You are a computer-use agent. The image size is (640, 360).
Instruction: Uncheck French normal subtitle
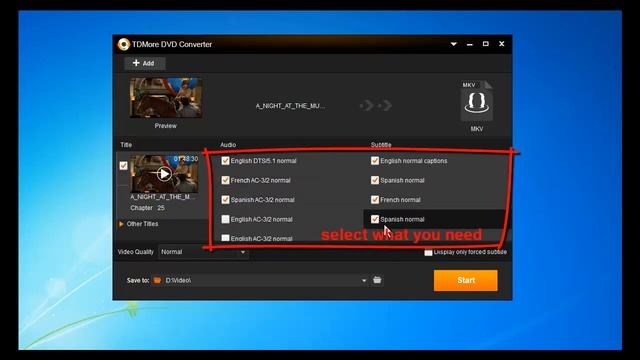tap(375, 200)
